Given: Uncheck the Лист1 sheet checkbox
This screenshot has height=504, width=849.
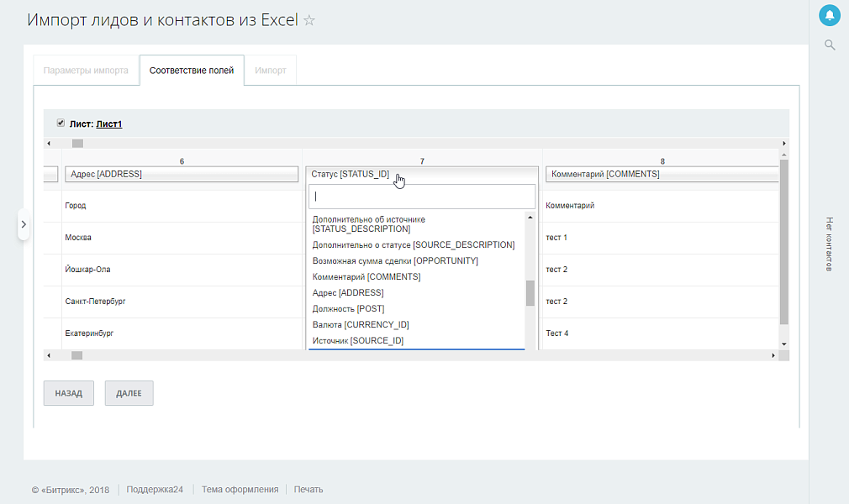Looking at the screenshot, I should [60, 122].
